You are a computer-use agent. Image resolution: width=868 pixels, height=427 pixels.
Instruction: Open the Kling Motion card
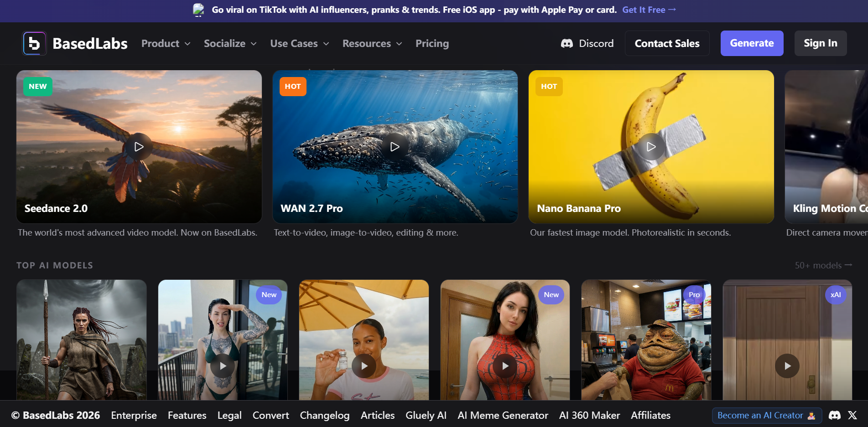(x=826, y=147)
